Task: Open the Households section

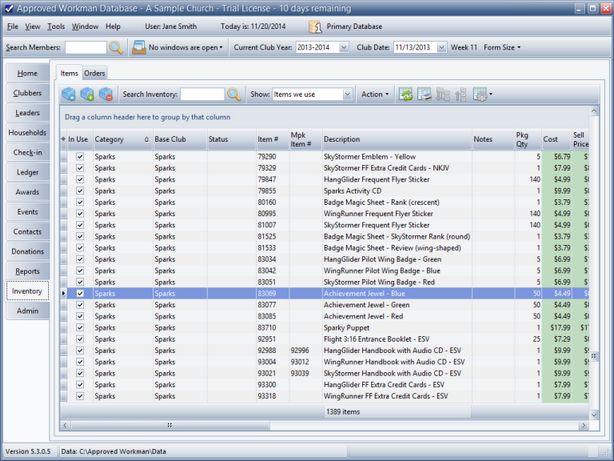Action: [x=27, y=133]
